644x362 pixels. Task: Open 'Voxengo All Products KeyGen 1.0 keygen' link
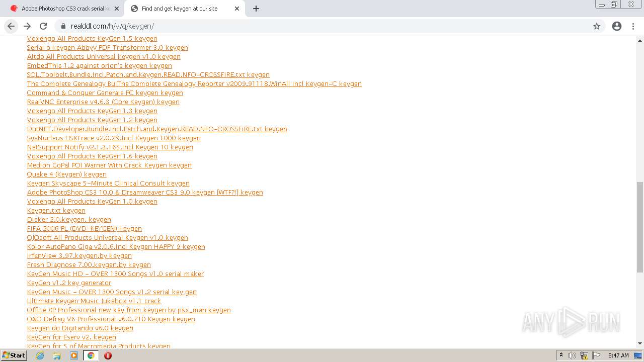pyautogui.click(x=92, y=202)
